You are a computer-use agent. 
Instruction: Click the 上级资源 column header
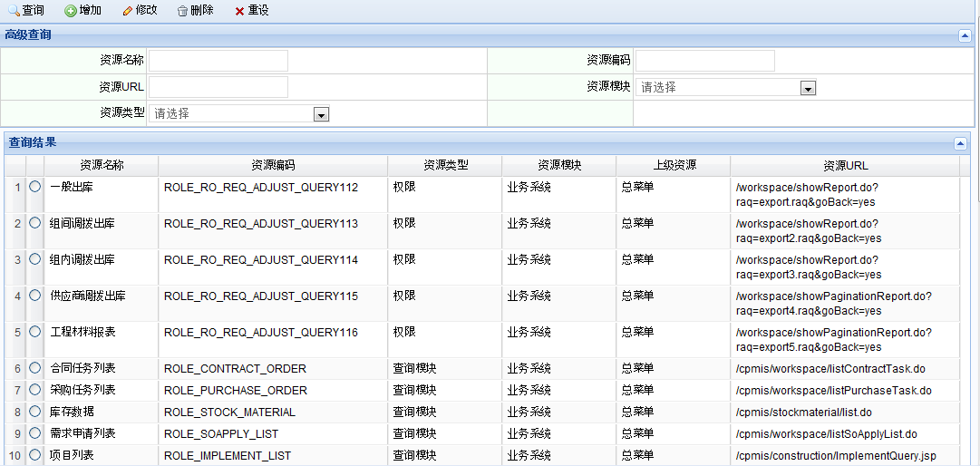click(674, 166)
